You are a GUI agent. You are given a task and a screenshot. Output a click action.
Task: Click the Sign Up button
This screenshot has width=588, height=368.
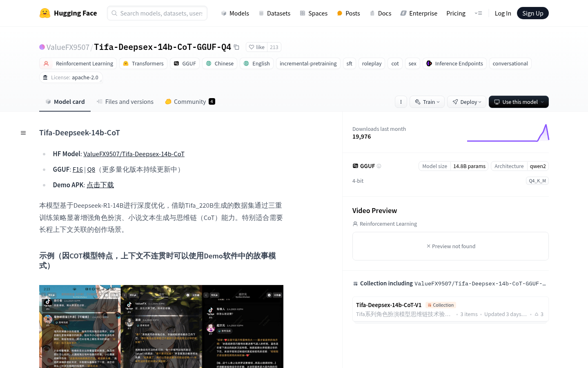(532, 13)
